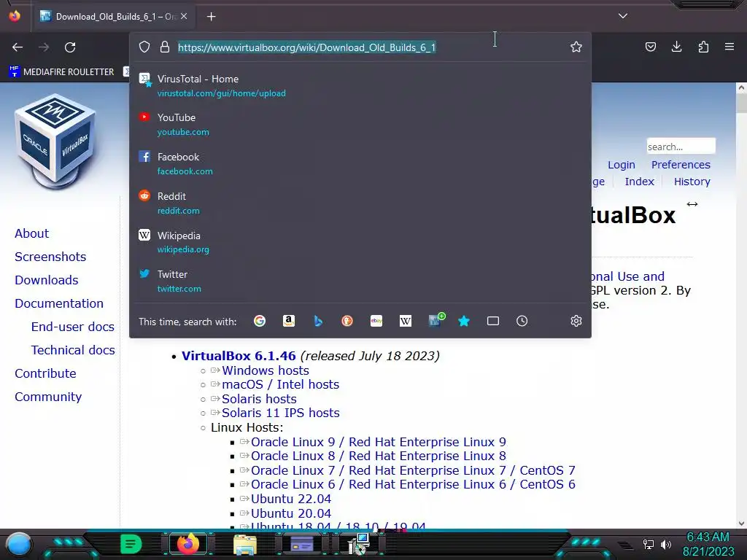Open the Login link
The width and height of the screenshot is (747, 560).
tap(622, 165)
